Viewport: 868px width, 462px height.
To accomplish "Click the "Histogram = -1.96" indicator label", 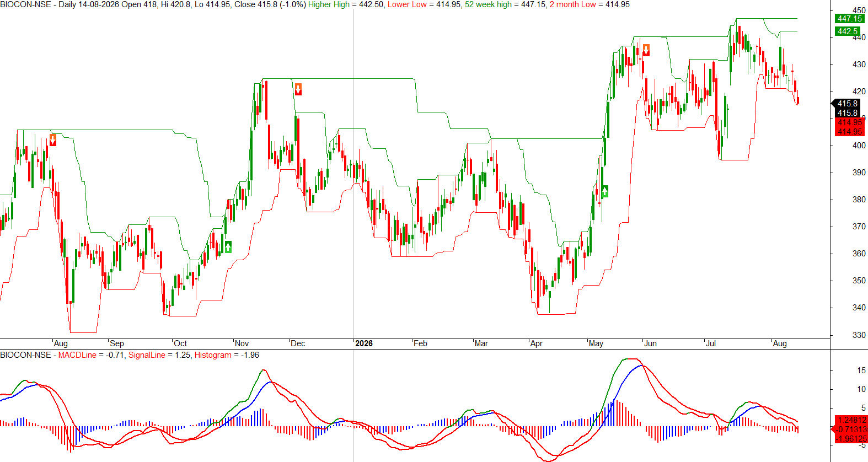I will (x=227, y=355).
